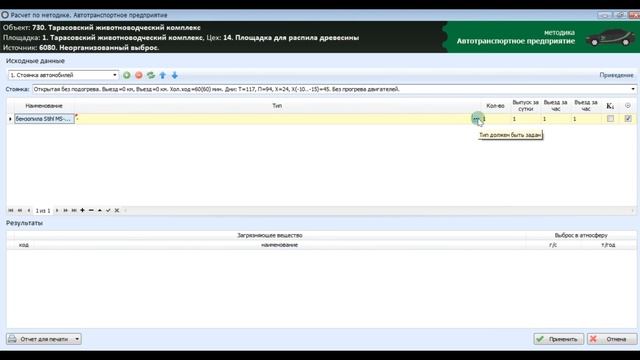Click the "г/с" results column header
Image resolution: width=640 pixels, height=360 pixels.
tap(553, 245)
